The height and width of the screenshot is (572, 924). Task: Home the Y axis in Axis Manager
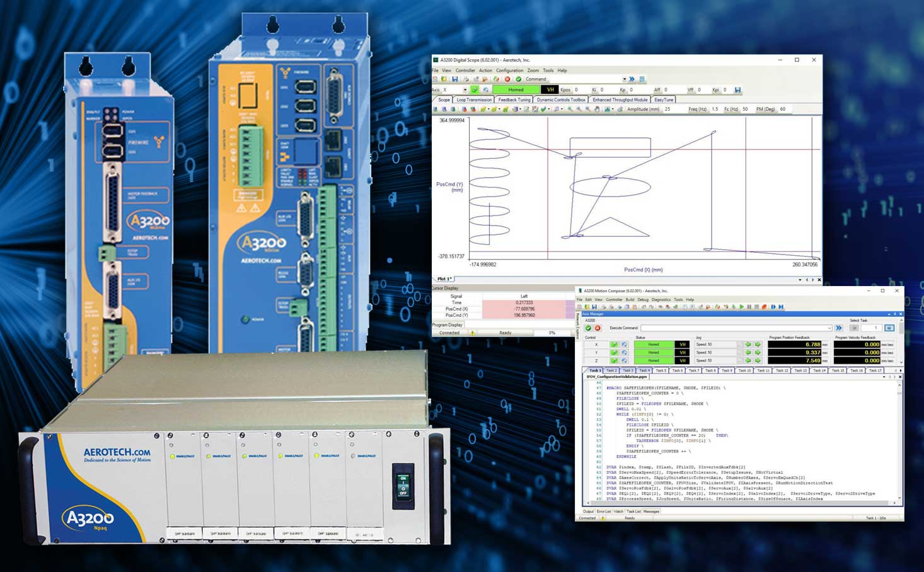(x=624, y=353)
